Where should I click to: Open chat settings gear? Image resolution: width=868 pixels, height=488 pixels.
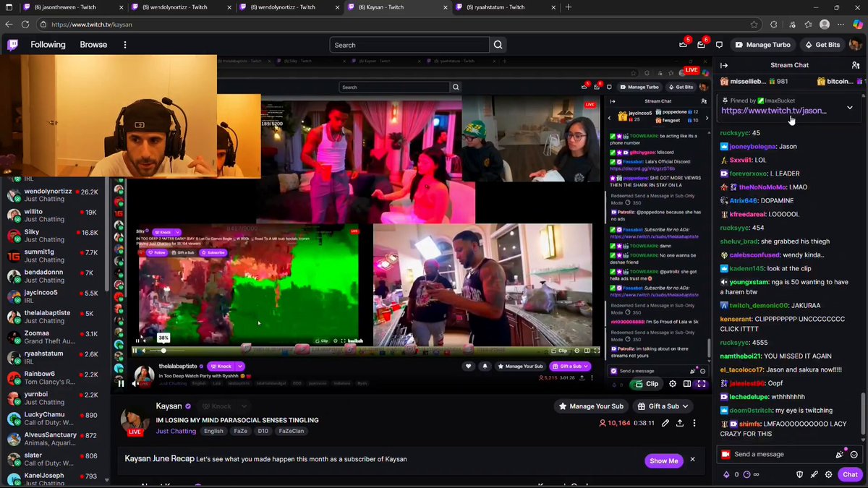pos(829,474)
